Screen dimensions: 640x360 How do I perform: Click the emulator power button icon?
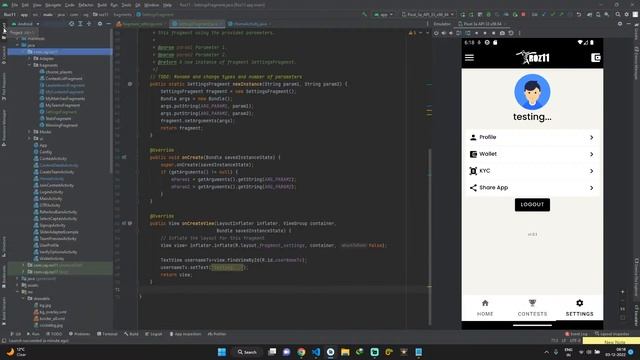tap(436, 33)
